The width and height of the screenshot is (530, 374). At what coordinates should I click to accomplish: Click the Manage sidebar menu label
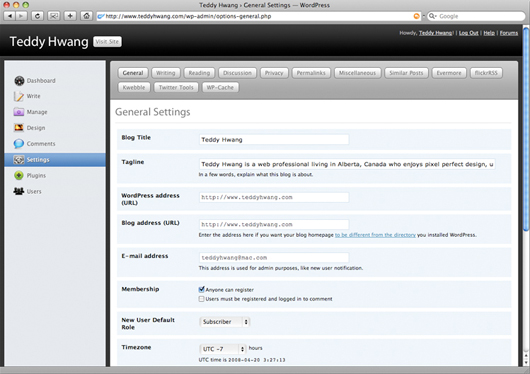click(37, 112)
